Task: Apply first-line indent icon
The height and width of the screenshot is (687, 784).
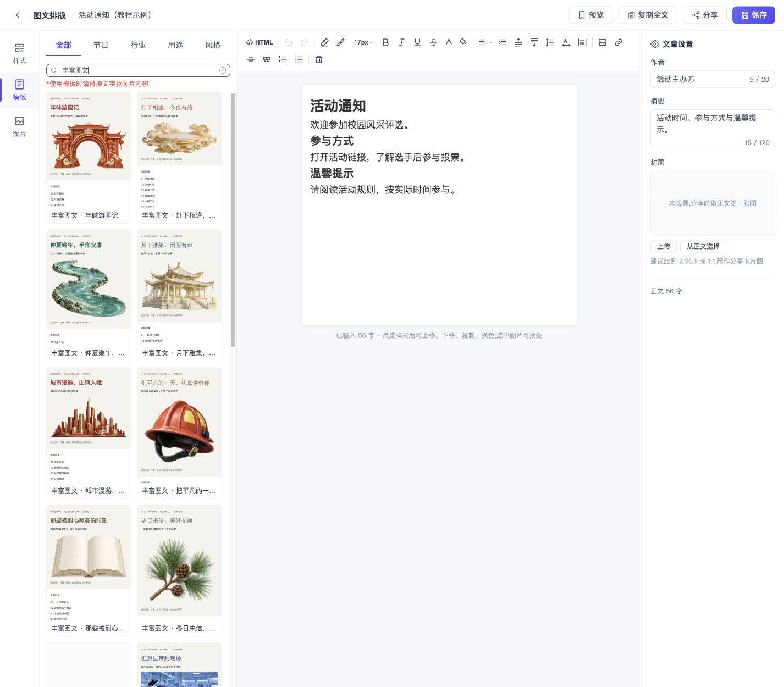Action: [503, 42]
